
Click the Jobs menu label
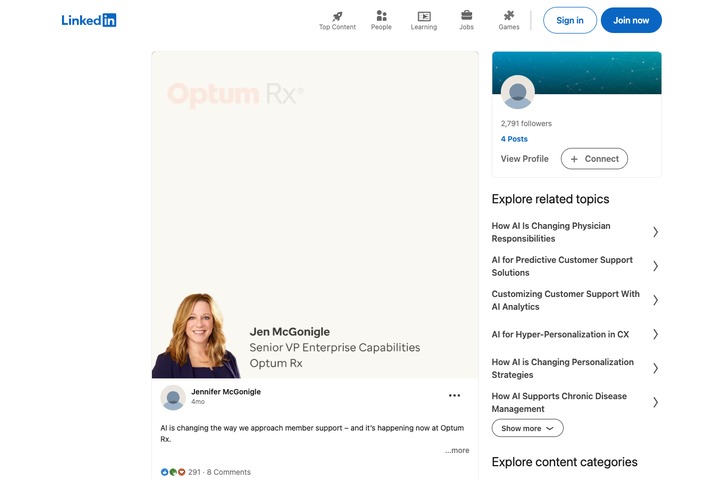tap(466, 27)
